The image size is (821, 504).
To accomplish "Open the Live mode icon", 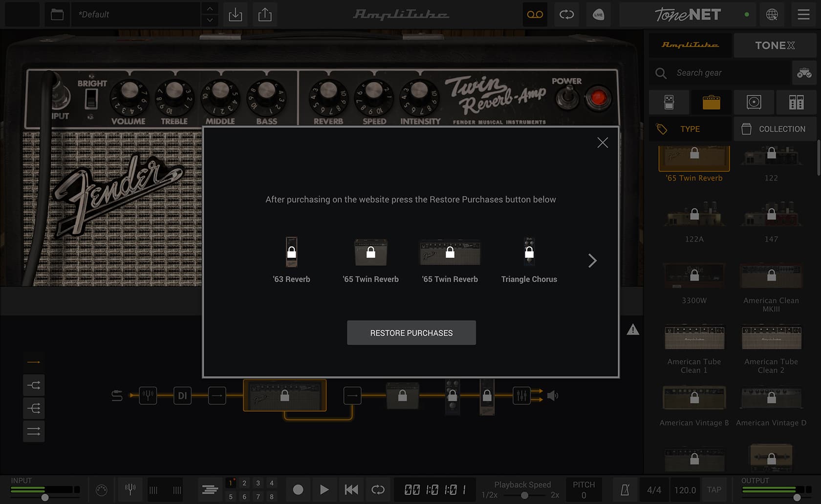I will [598, 15].
